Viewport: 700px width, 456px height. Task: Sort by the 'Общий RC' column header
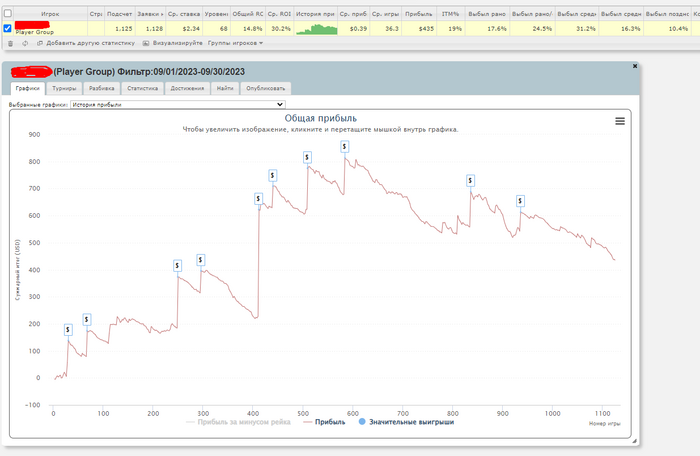point(248,14)
